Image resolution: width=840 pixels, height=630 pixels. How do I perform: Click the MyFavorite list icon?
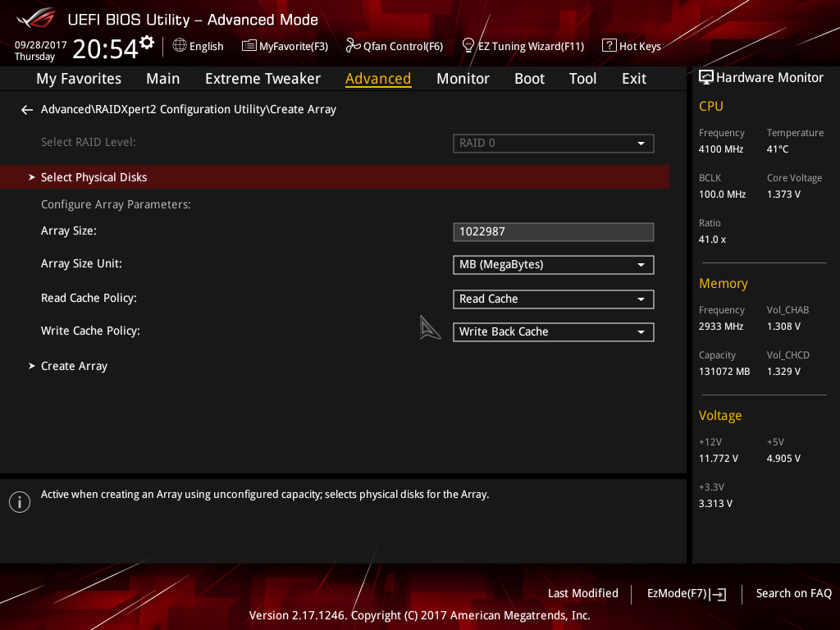[249, 46]
